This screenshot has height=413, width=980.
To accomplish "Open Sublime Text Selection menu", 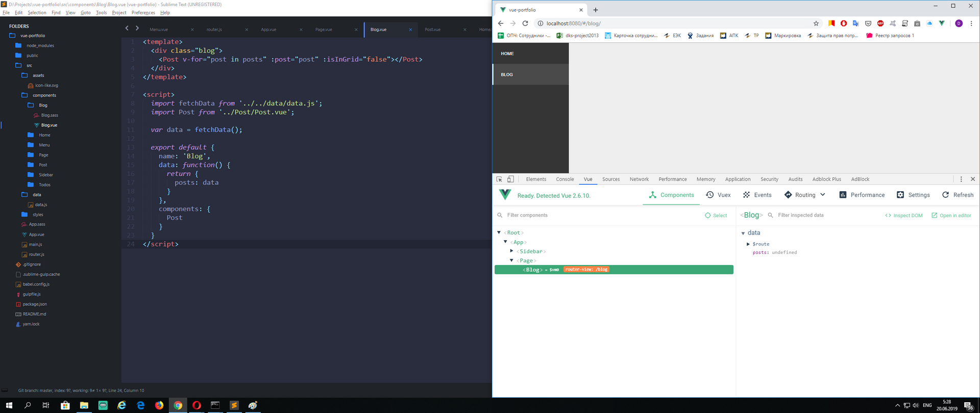I will coord(37,13).
